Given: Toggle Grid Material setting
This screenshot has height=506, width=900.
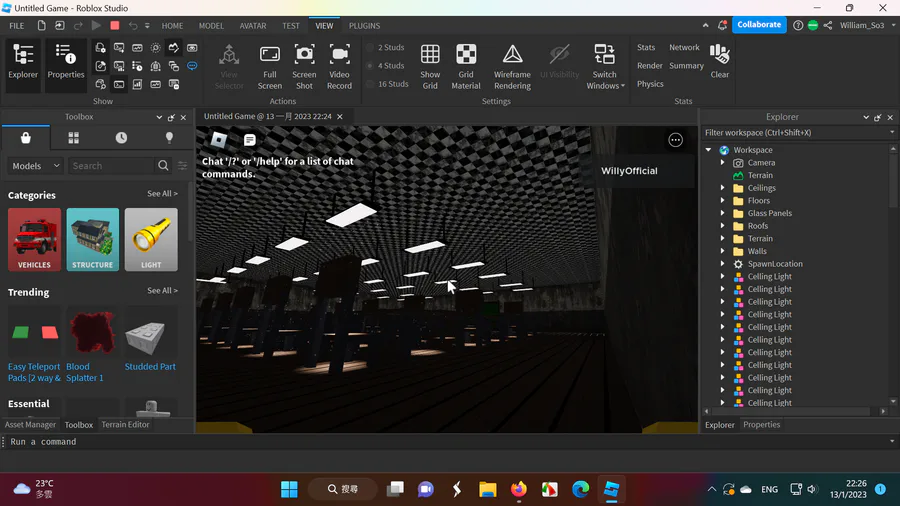Looking at the screenshot, I should click(x=465, y=67).
